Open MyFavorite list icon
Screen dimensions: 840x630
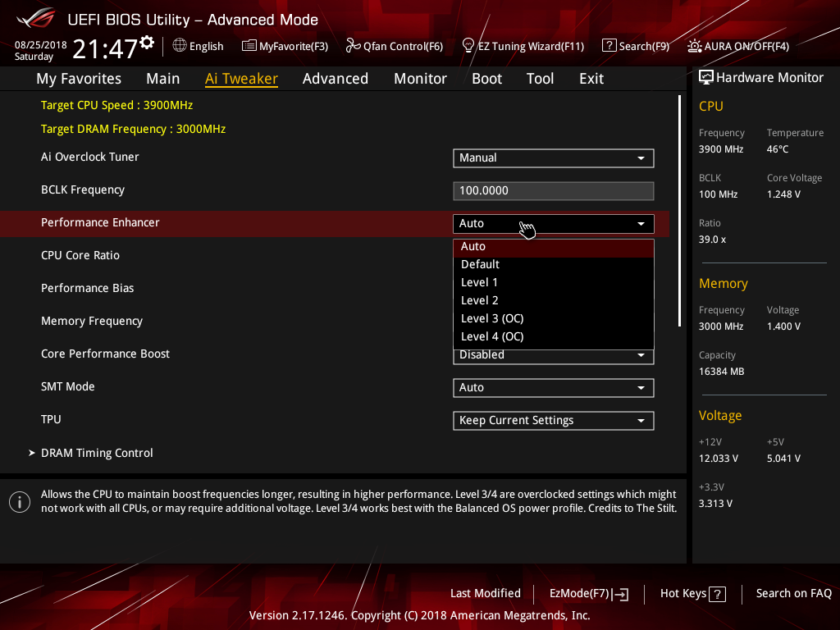click(x=249, y=46)
